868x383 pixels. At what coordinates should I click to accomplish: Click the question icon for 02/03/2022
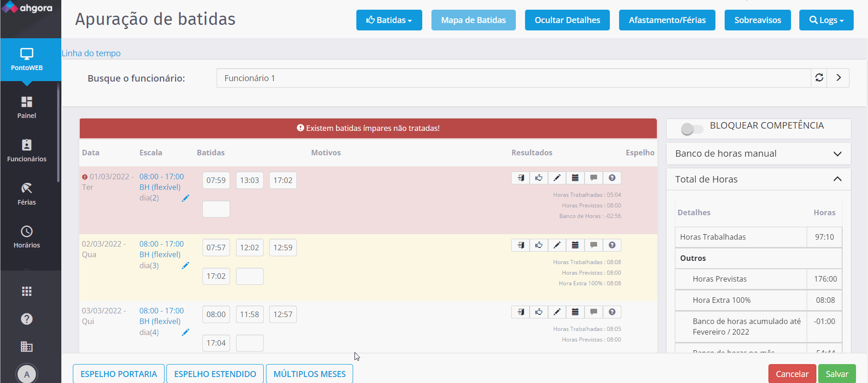(x=612, y=245)
